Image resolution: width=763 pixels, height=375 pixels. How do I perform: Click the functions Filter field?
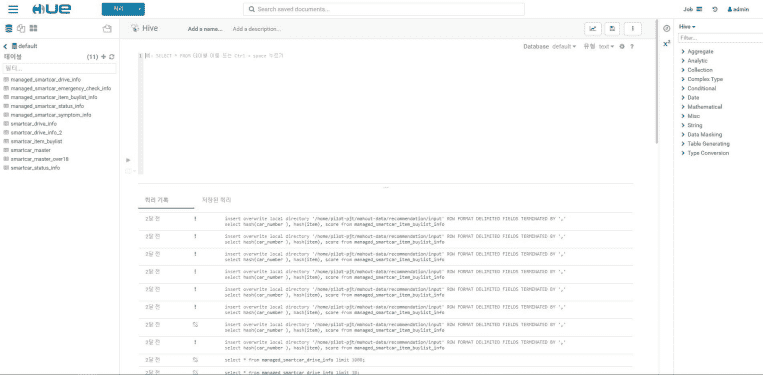(721, 37)
